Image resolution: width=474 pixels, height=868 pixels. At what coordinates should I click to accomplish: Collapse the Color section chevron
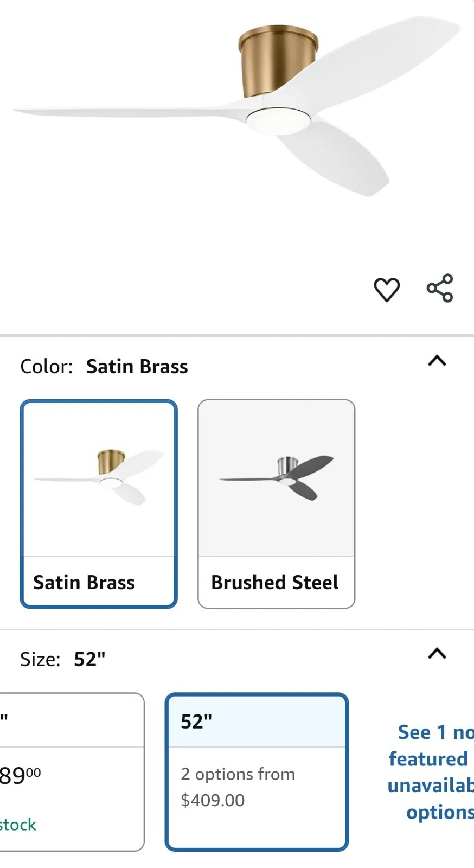click(x=437, y=361)
